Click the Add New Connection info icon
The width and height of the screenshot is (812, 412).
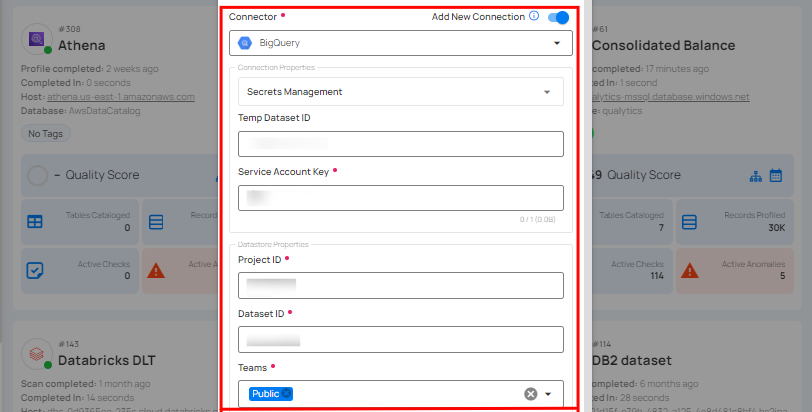click(534, 16)
